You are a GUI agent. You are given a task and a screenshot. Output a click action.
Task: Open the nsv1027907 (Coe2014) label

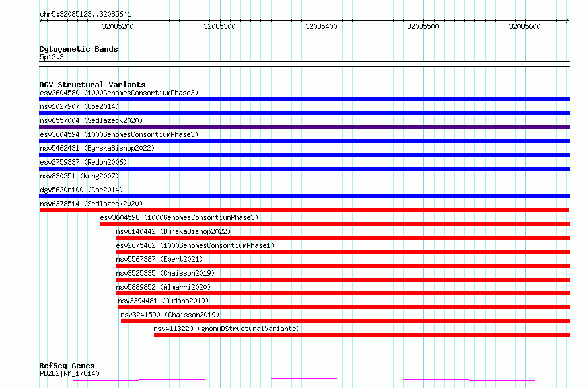[79, 106]
